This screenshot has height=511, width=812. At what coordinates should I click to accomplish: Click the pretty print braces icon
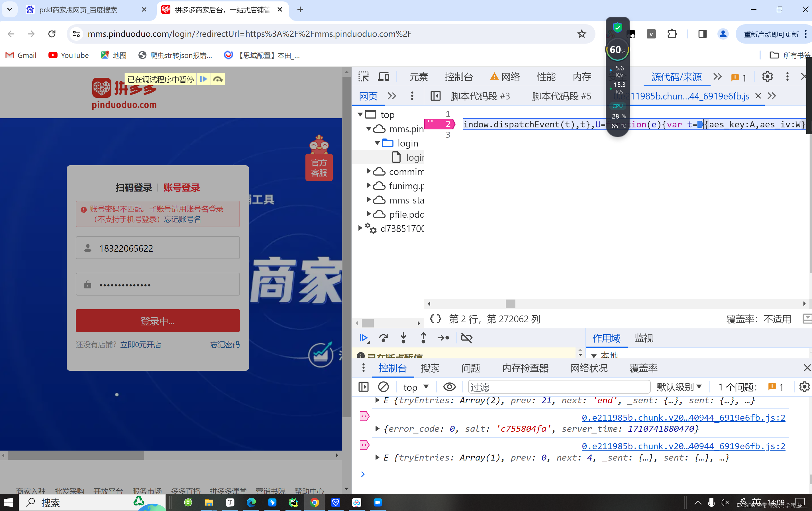point(435,319)
